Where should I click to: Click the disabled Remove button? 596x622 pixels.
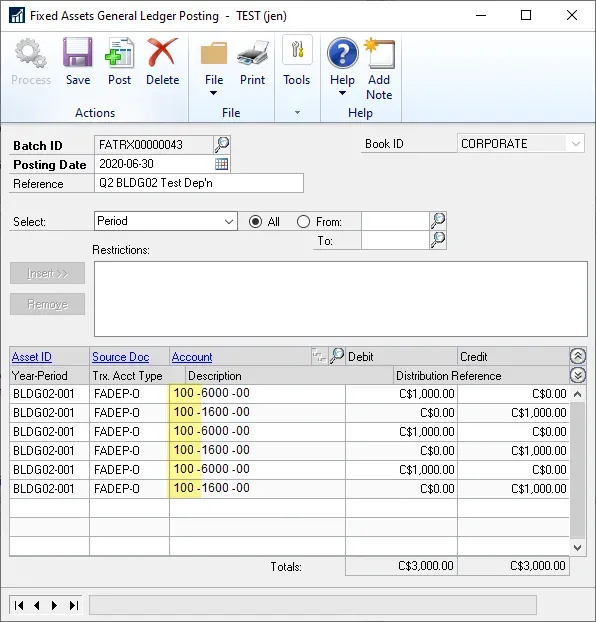pyautogui.click(x=48, y=304)
